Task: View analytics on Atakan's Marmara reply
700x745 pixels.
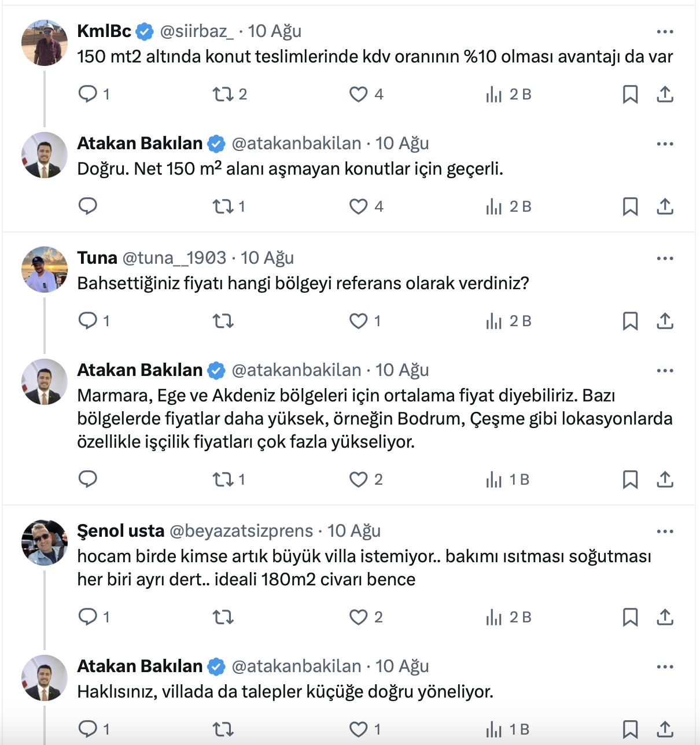Action: 494,480
